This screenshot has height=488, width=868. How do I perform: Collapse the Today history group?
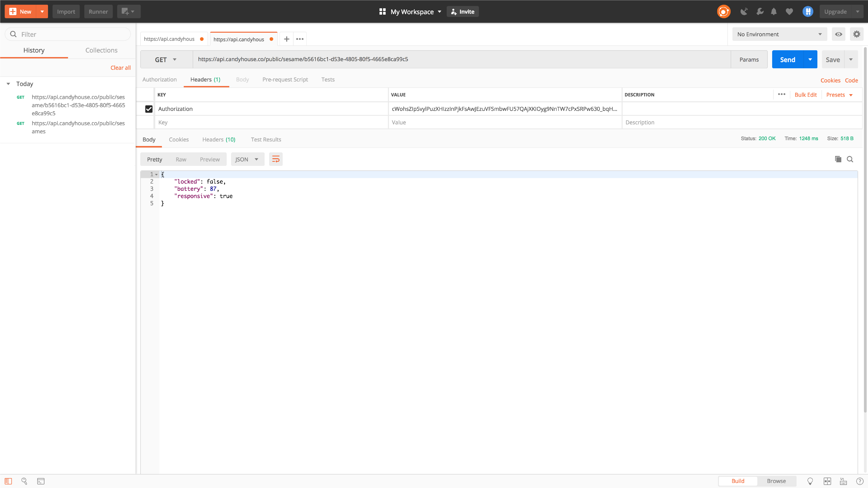pos(8,84)
